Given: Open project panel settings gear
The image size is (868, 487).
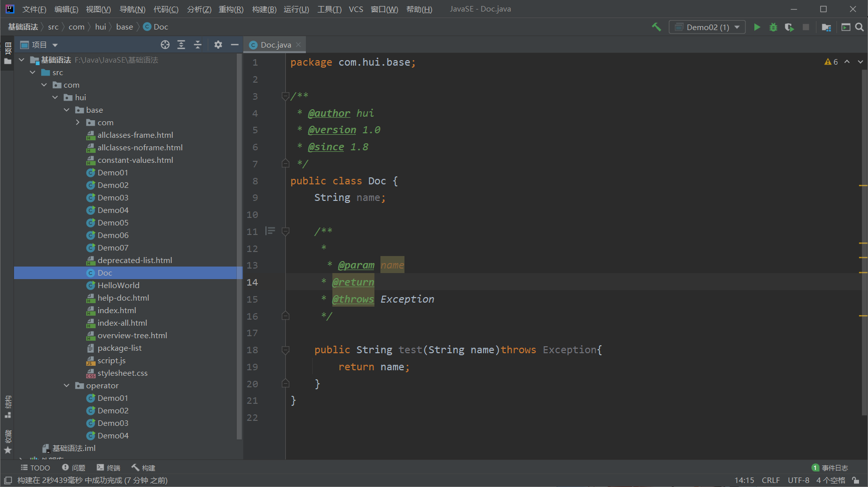Looking at the screenshot, I should [x=218, y=45].
